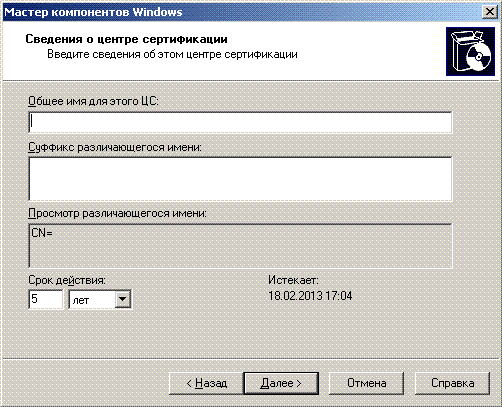Click the read-only box showing CN=
Image resolution: width=502 pixels, height=407 pixels.
(x=240, y=246)
